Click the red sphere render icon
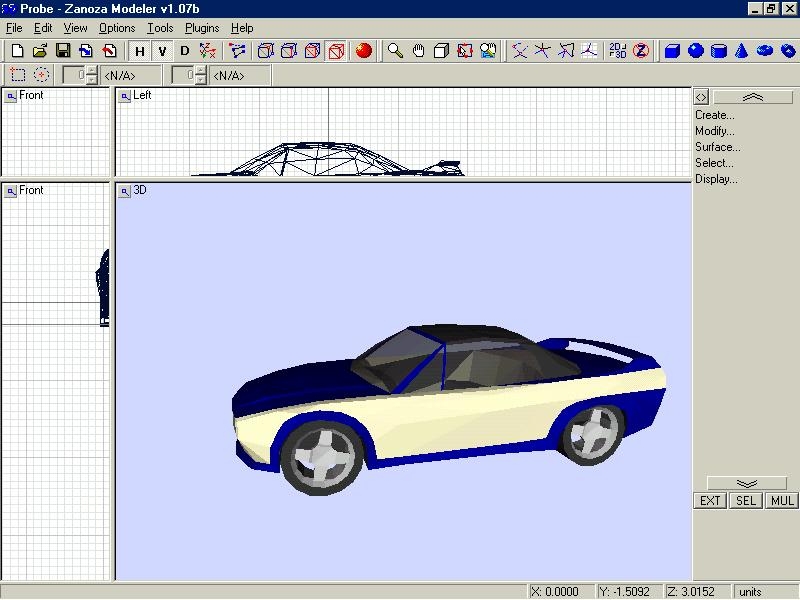Screen dimensions: 800x600 click(x=363, y=50)
